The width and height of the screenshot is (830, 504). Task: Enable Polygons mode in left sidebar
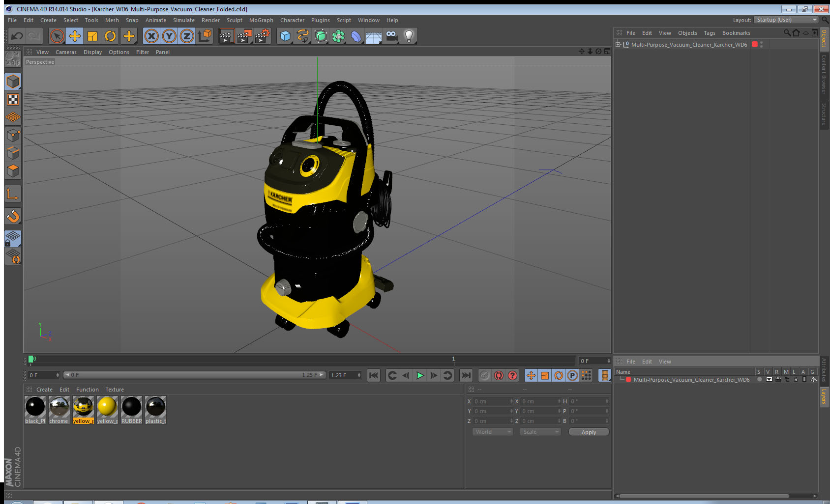coord(13,170)
